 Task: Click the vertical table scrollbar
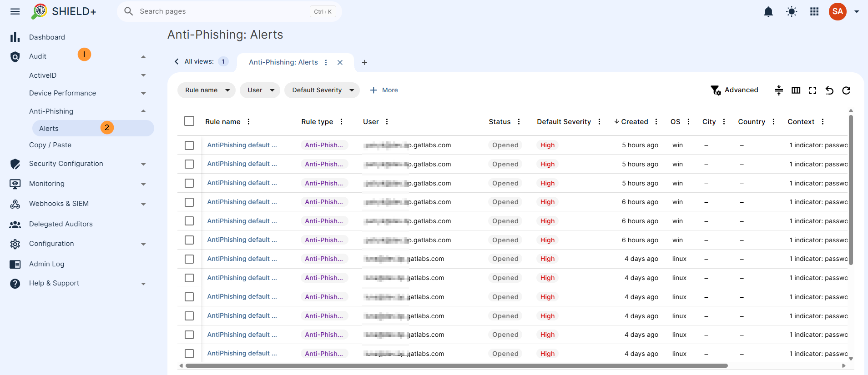tap(851, 190)
